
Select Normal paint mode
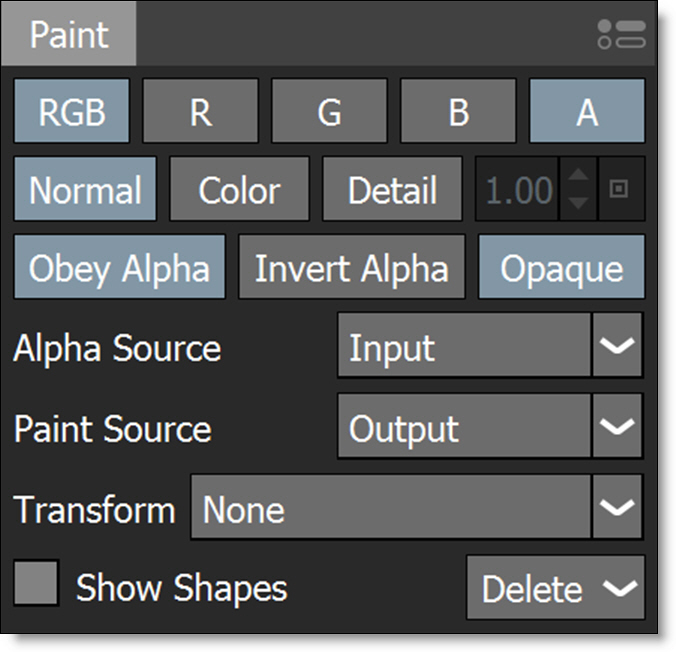(85, 189)
